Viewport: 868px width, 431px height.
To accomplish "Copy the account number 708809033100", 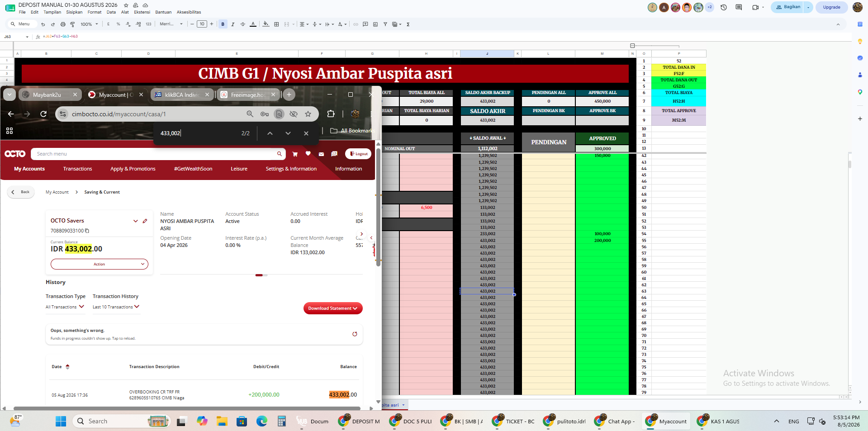I will (x=87, y=231).
